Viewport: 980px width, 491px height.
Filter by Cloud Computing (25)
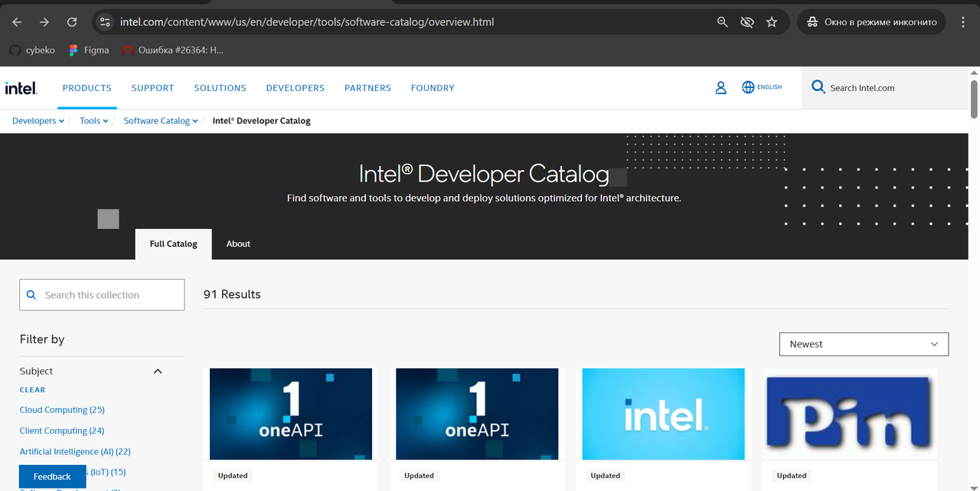[62, 410]
